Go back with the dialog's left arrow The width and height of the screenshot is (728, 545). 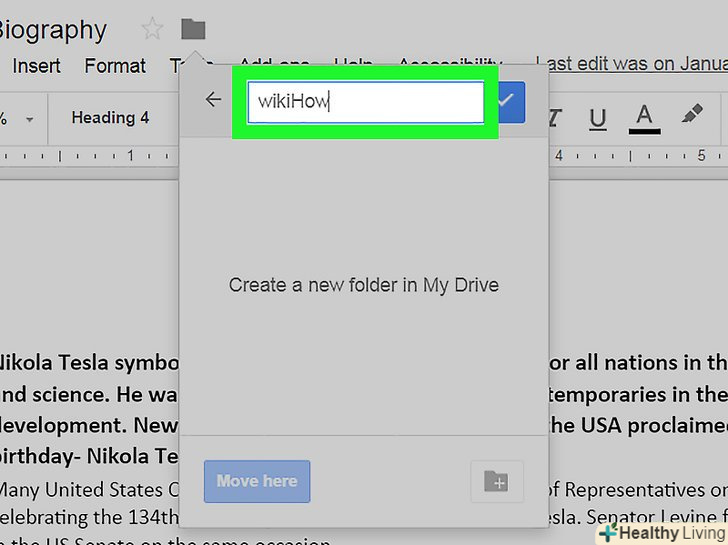pyautogui.click(x=213, y=99)
